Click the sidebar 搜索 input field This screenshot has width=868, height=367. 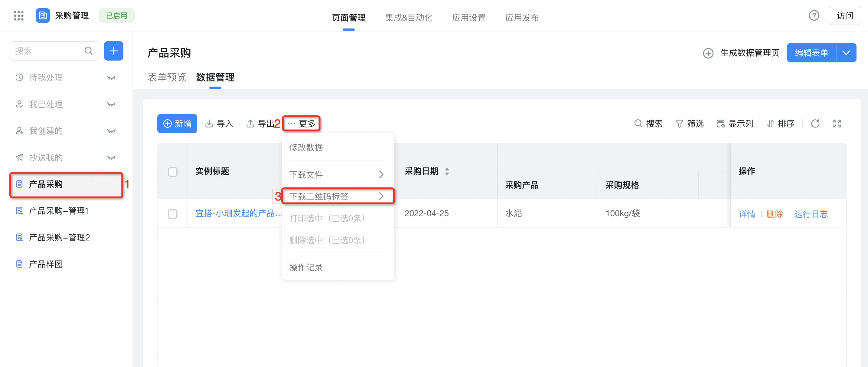tap(54, 51)
